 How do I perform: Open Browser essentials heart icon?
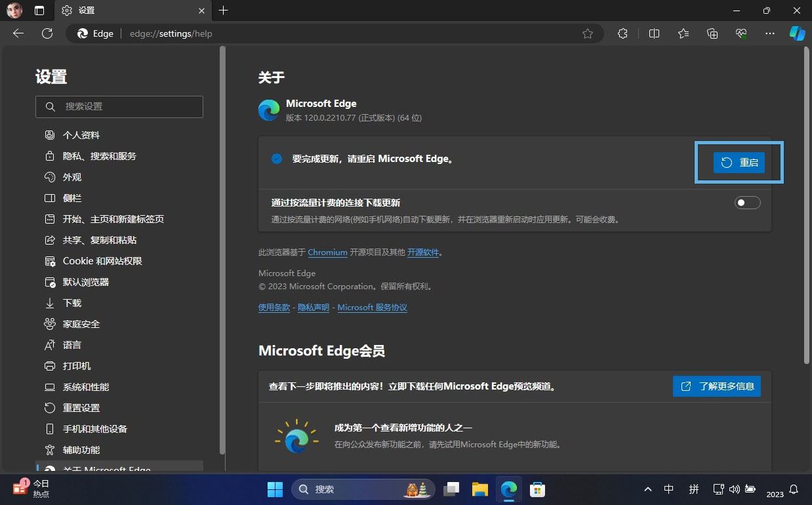tap(742, 33)
